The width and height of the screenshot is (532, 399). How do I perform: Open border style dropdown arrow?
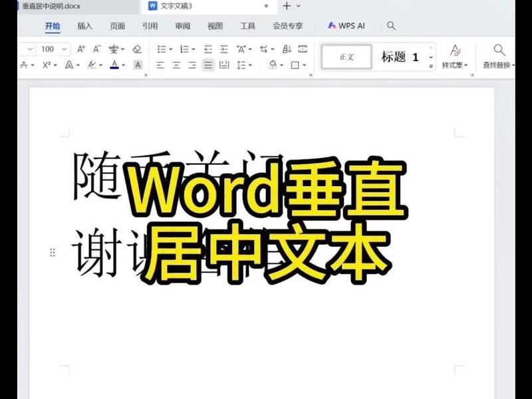[305, 65]
